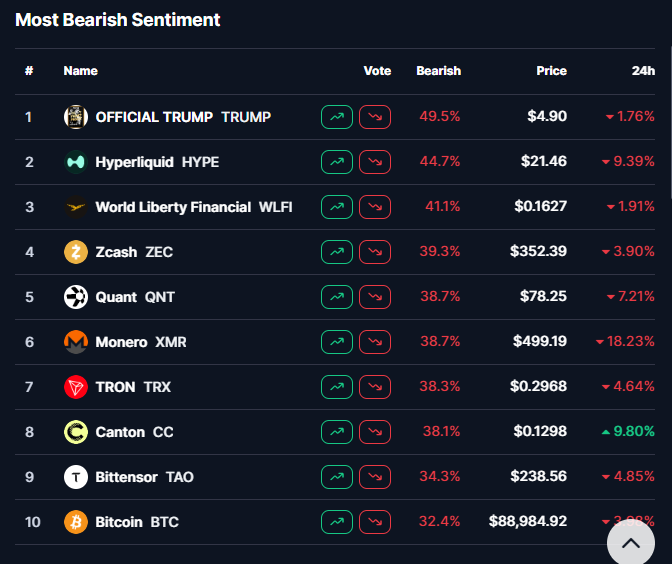Click the World Liberty Financial logo
Screen dimensions: 672x564
76,207
